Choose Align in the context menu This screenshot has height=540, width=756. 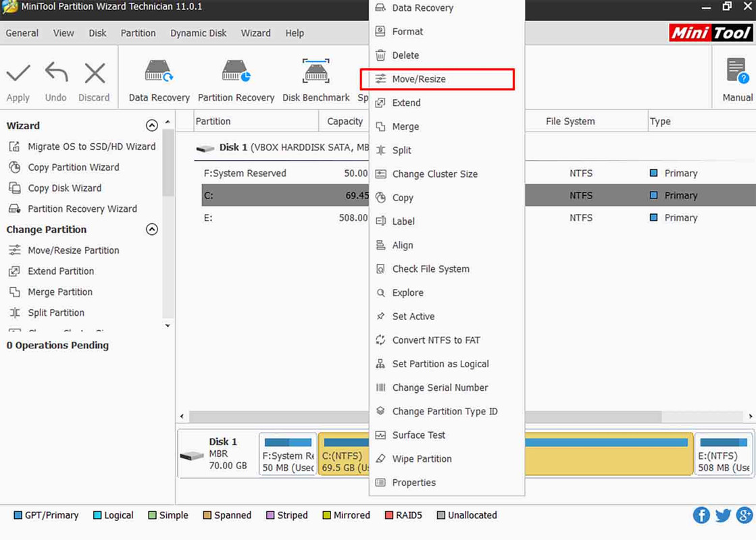[x=447, y=245]
